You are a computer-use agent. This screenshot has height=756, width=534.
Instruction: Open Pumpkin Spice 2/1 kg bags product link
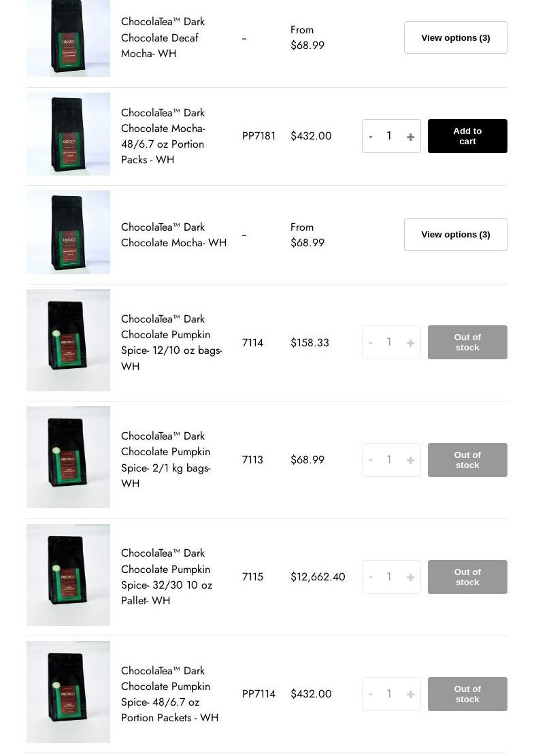(165, 459)
